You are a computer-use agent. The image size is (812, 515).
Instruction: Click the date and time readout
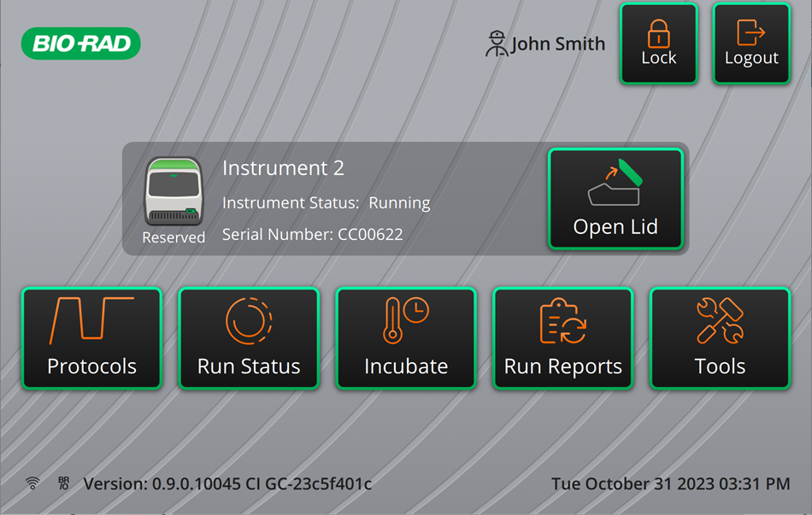[x=671, y=484]
